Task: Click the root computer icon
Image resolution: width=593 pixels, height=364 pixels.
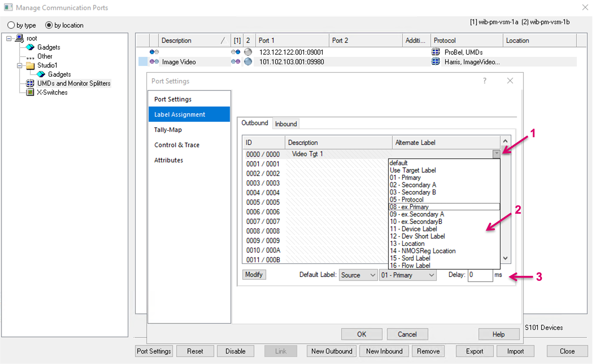Action: click(19, 38)
